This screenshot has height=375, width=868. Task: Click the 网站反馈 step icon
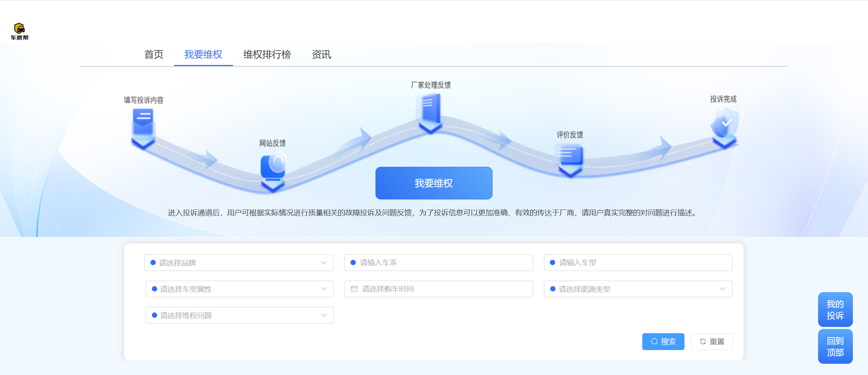(x=273, y=167)
